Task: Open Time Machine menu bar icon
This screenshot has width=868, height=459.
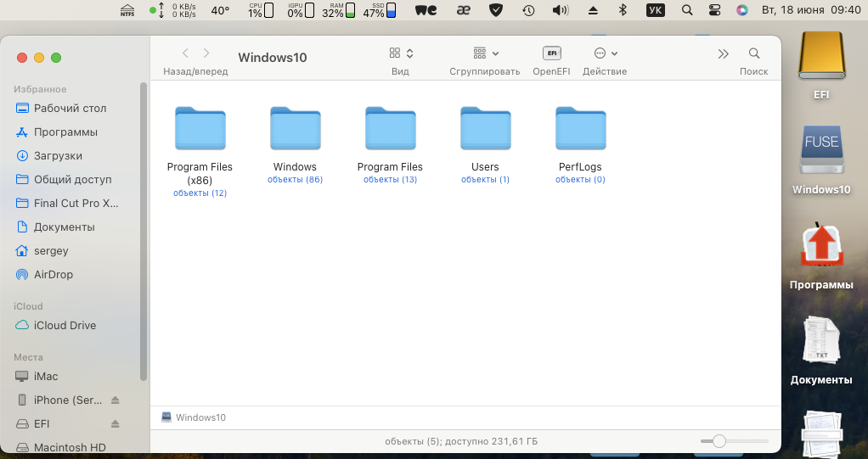Action: 528,10
